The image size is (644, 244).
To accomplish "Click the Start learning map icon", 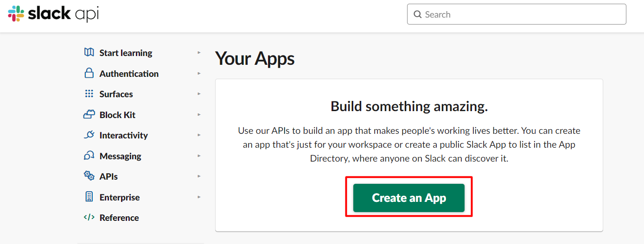I will pos(89,53).
